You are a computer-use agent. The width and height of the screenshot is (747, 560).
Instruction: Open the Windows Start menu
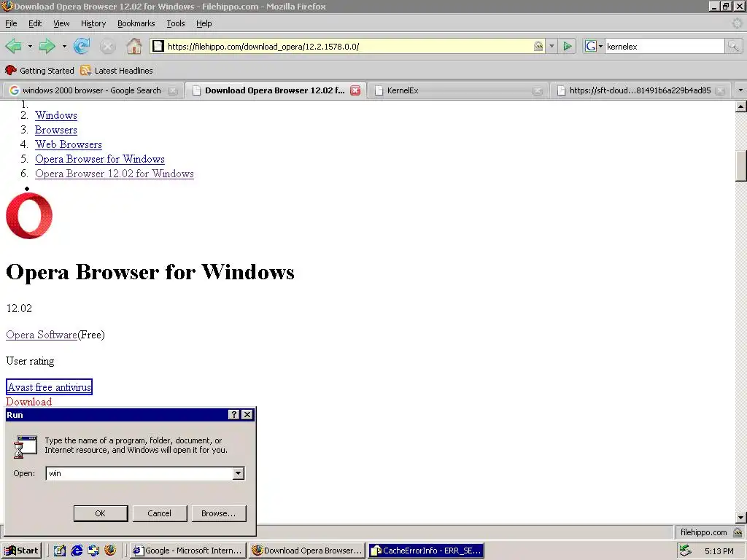21,551
